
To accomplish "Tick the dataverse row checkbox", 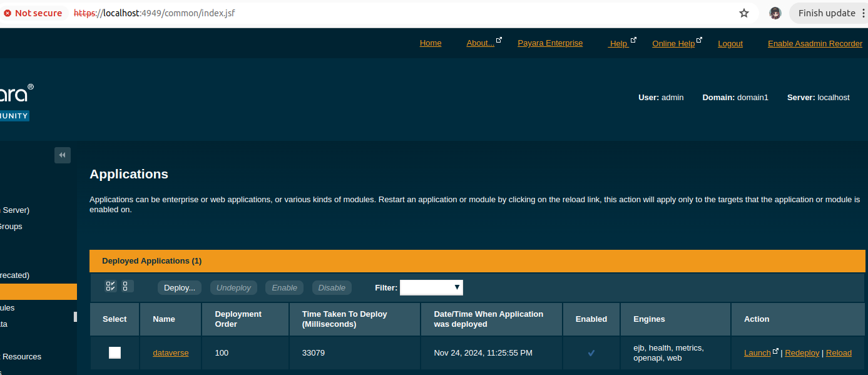I will (x=115, y=352).
